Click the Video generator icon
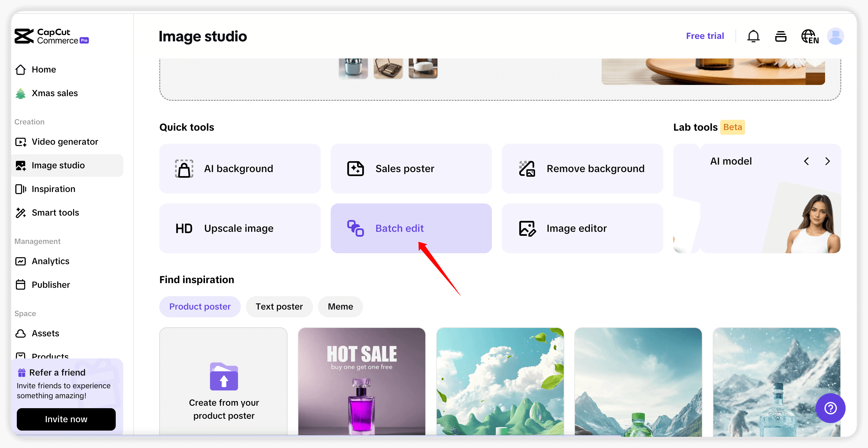This screenshot has width=868, height=448. 21,142
